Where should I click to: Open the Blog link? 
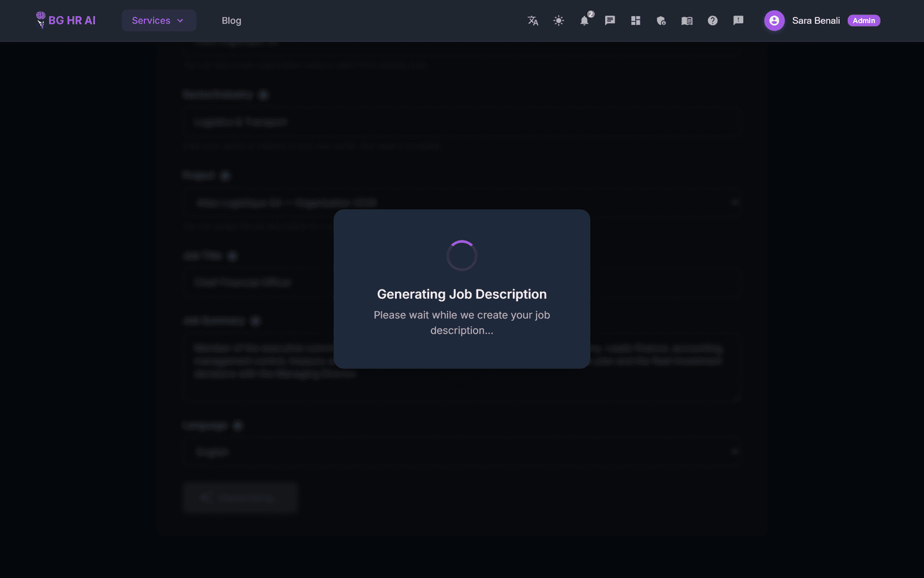232,21
